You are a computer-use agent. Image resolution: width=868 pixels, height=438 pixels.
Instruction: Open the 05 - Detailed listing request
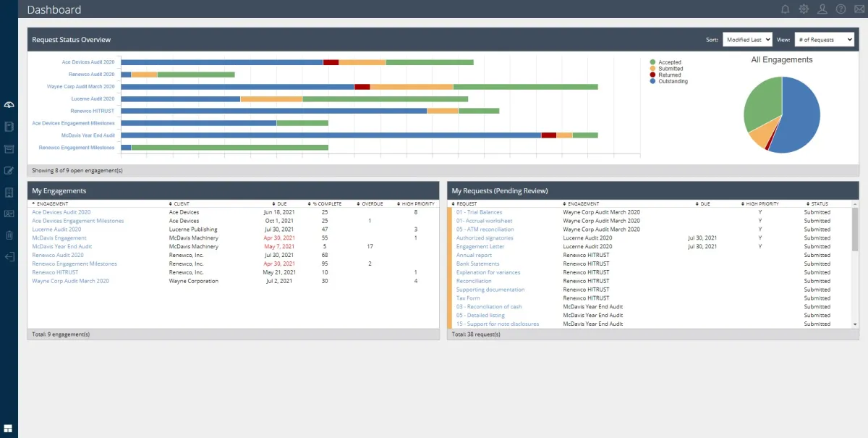(480, 316)
